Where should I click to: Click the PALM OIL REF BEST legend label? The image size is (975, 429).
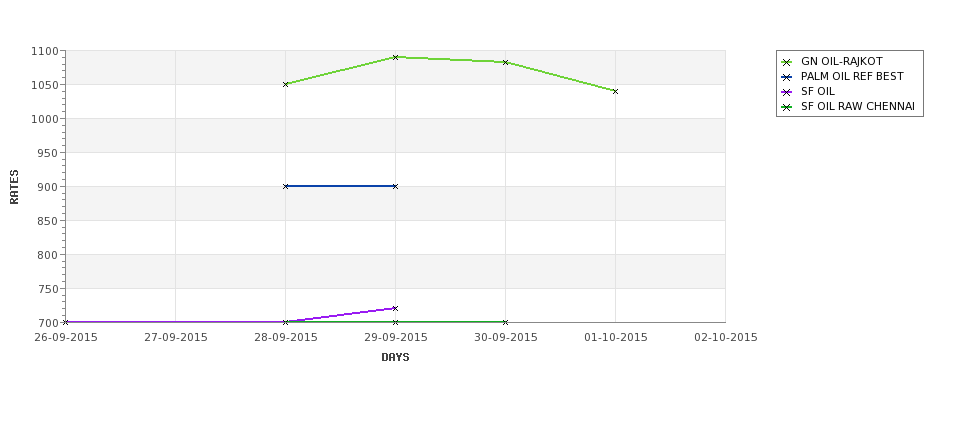(x=852, y=76)
